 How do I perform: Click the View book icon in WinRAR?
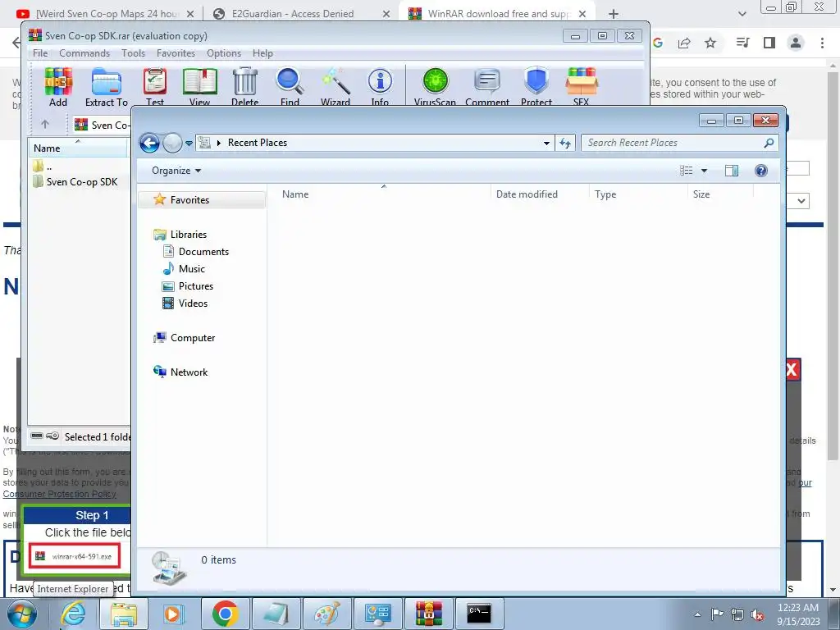[x=200, y=86]
